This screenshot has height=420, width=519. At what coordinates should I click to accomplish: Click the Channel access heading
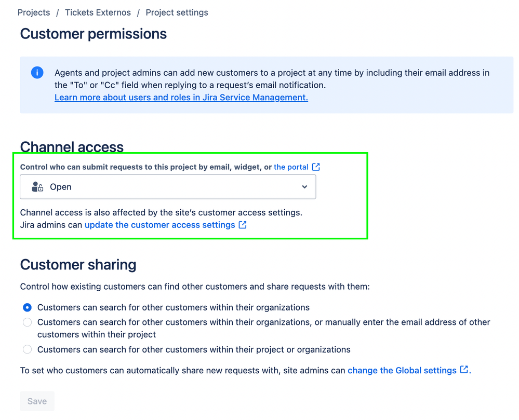72,147
